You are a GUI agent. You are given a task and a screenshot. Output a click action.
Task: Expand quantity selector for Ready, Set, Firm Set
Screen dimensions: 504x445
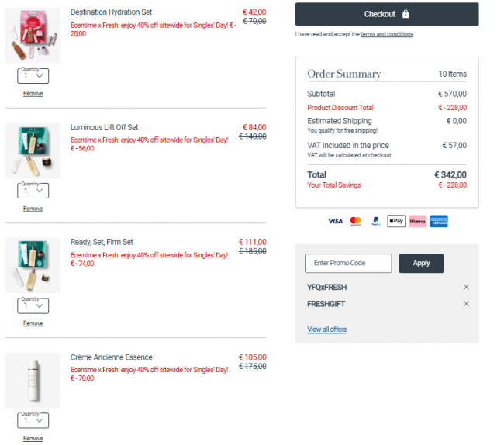coord(33,305)
